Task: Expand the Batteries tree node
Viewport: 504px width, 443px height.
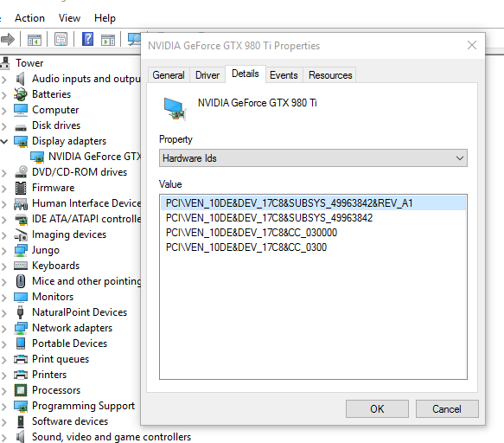Action: [x=3, y=94]
